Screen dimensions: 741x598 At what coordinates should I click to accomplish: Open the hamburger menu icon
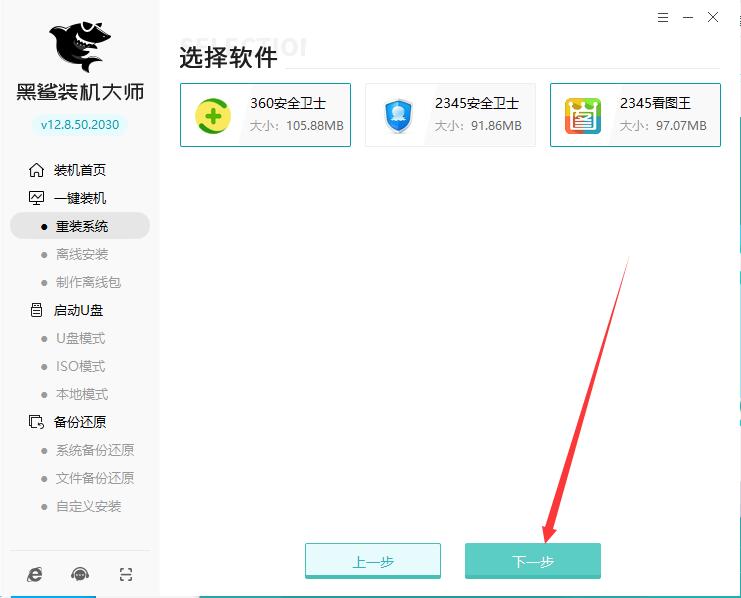(x=663, y=17)
